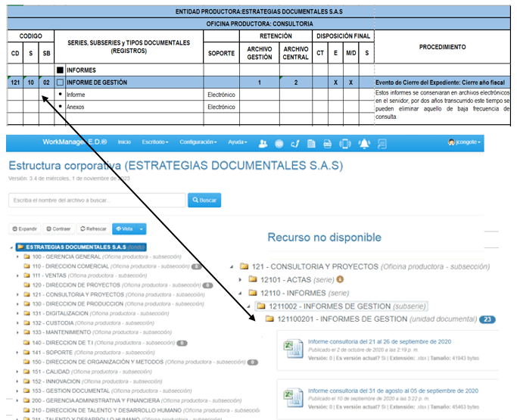Click the Anexos row in the table

[x=75, y=107]
